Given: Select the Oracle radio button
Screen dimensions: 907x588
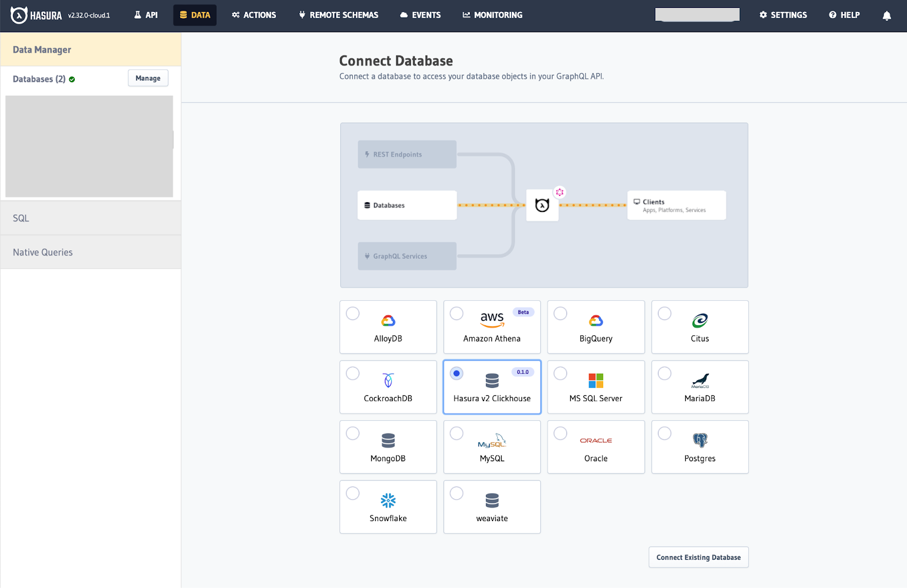Looking at the screenshot, I should [560, 433].
